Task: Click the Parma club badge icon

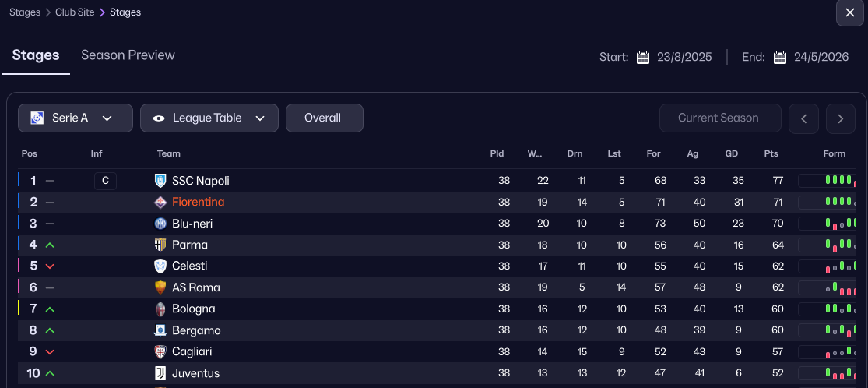Action: 160,245
